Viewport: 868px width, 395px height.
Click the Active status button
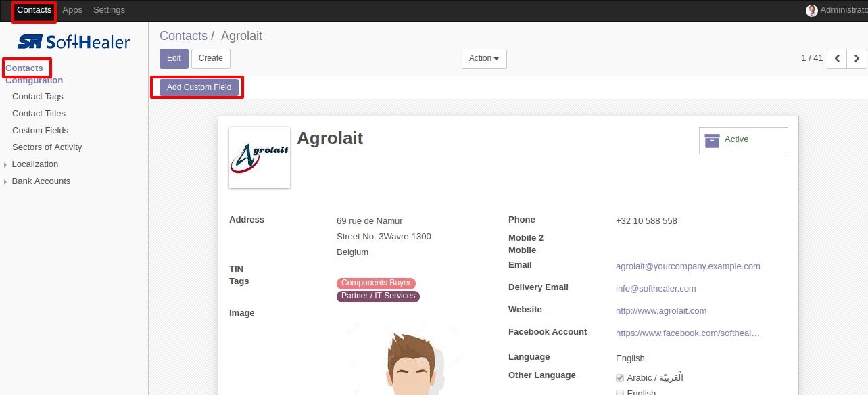tap(744, 141)
